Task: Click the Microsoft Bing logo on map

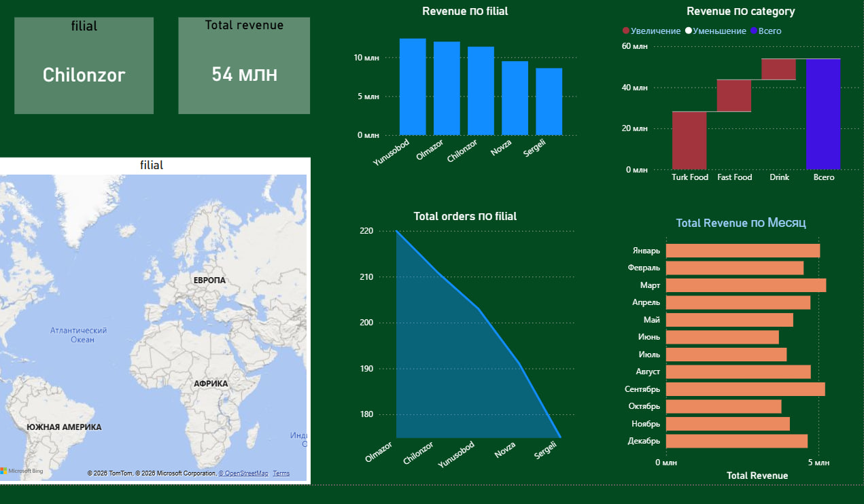Action: click(22, 471)
